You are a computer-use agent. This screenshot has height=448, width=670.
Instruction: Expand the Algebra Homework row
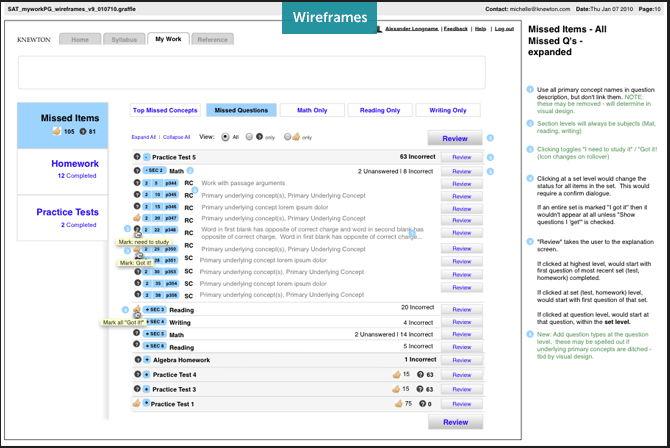click(146, 358)
